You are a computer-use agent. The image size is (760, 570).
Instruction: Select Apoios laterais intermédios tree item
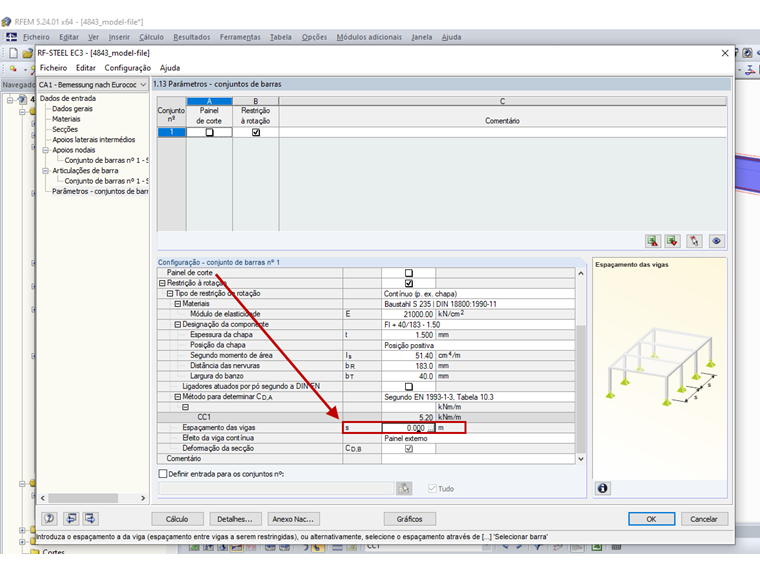[x=94, y=140]
